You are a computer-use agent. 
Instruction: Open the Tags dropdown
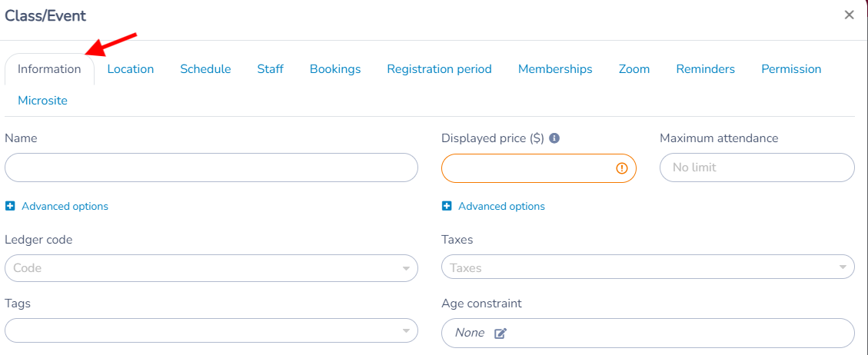coord(211,331)
